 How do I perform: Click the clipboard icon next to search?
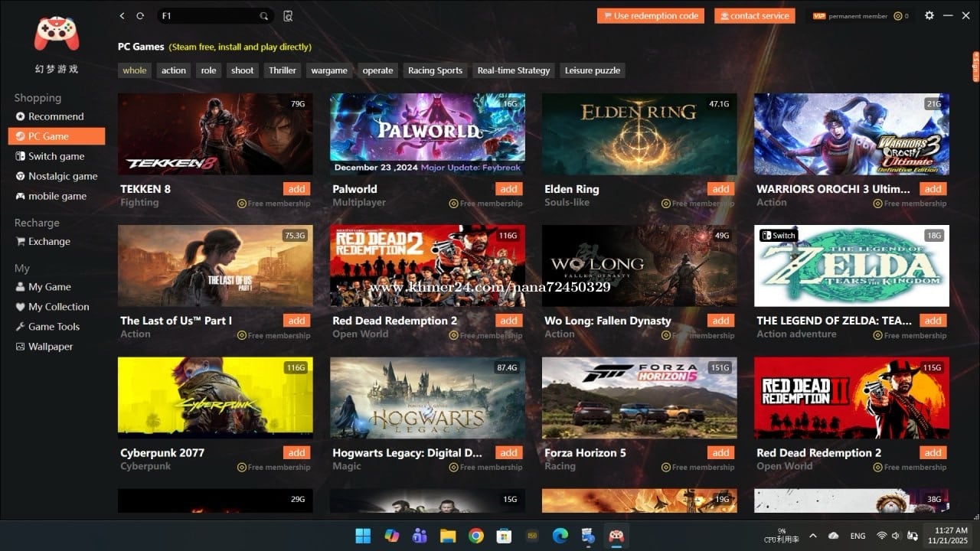tap(288, 16)
